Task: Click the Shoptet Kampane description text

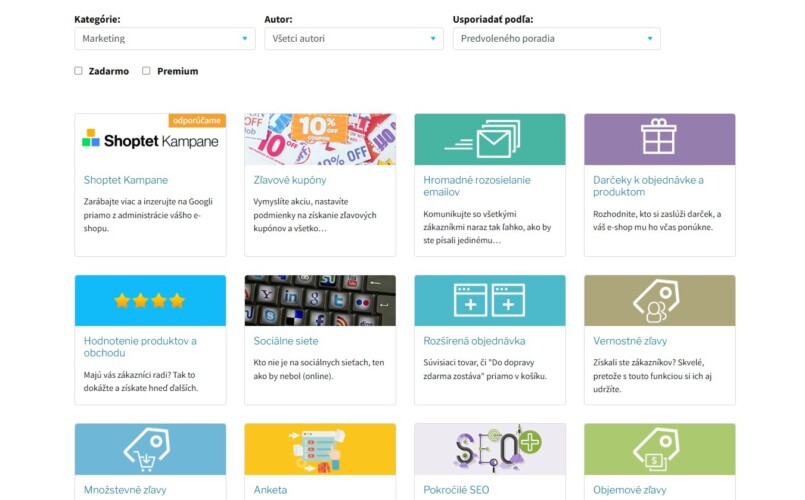Action: 148,215
